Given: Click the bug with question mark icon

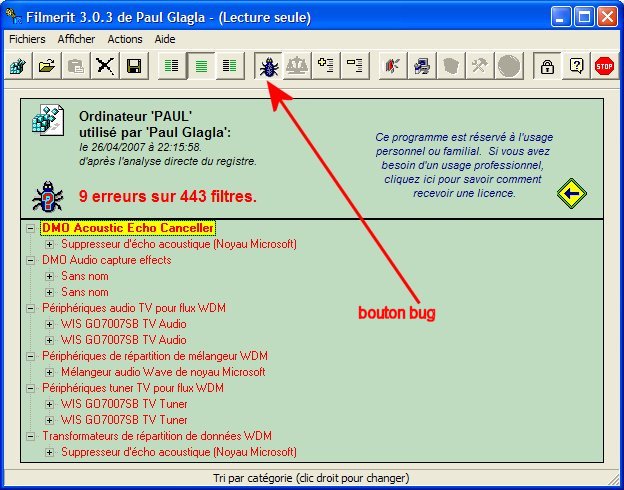Looking at the screenshot, I should [48, 196].
